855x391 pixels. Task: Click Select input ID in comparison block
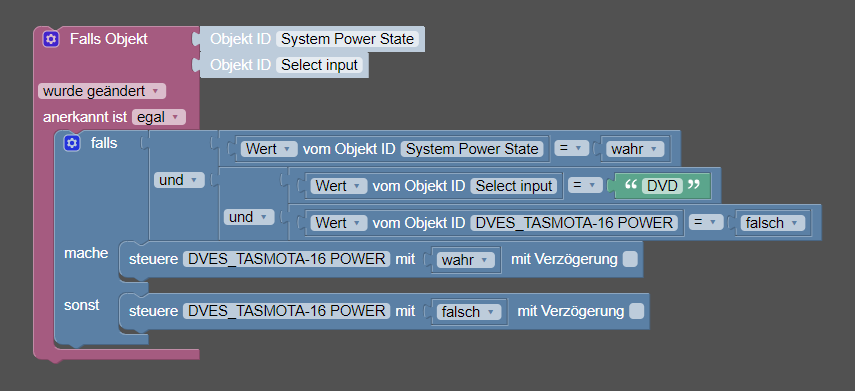(514, 186)
